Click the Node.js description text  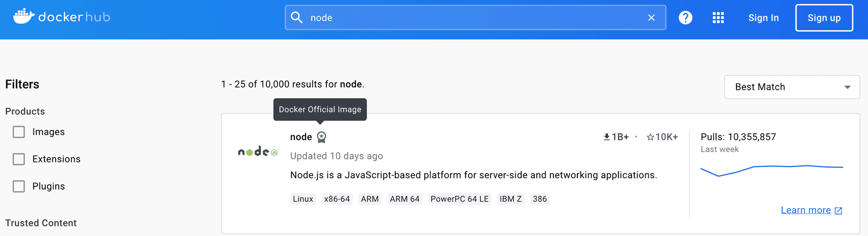coord(474,175)
